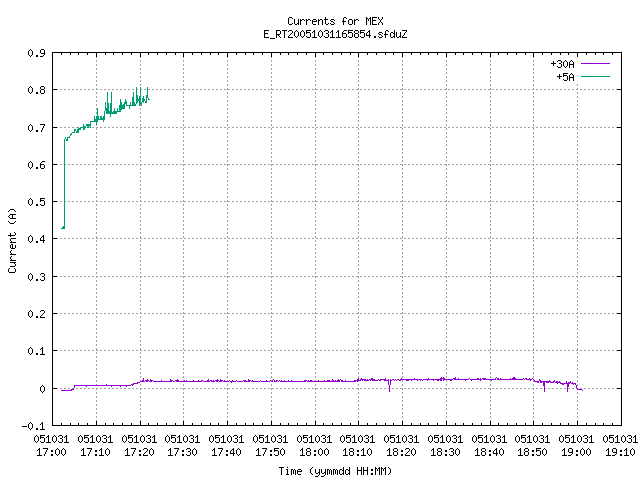Image resolution: width=640 pixels, height=480 pixels.
Task: Click the y-axis tick value 0.8
Action: [x=37, y=90]
